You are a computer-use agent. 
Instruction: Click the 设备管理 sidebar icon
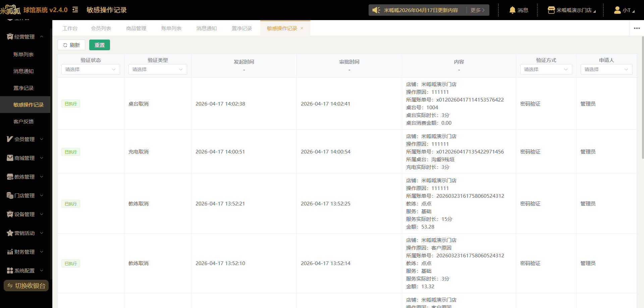coord(10,214)
